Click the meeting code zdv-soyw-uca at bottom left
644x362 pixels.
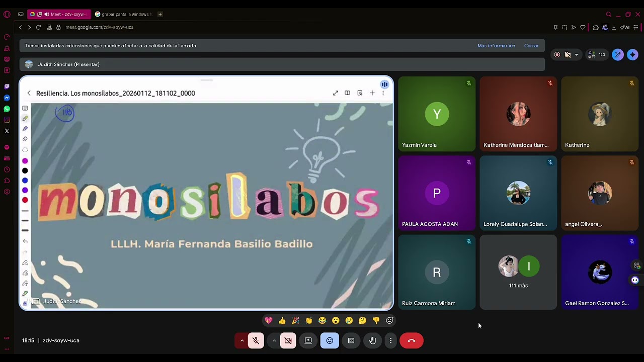[61, 340]
